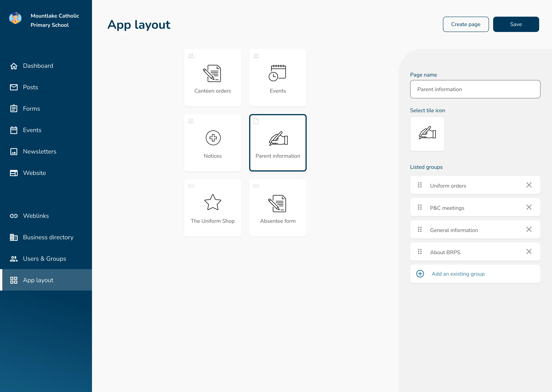Viewport: 552px width, 392px height.
Task: Save the app layout
Action: tap(516, 24)
